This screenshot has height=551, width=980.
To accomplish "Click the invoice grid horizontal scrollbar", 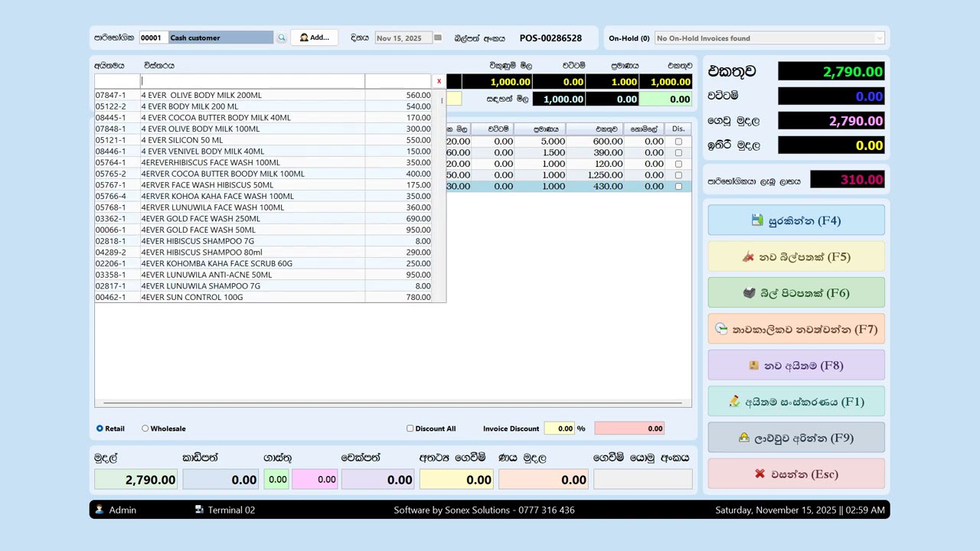I will coord(392,403).
